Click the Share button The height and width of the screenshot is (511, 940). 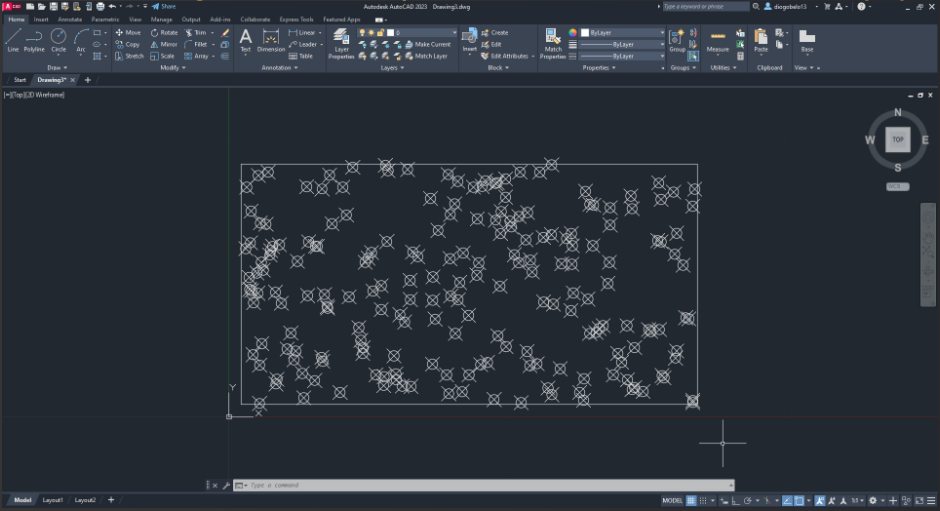point(164,6)
